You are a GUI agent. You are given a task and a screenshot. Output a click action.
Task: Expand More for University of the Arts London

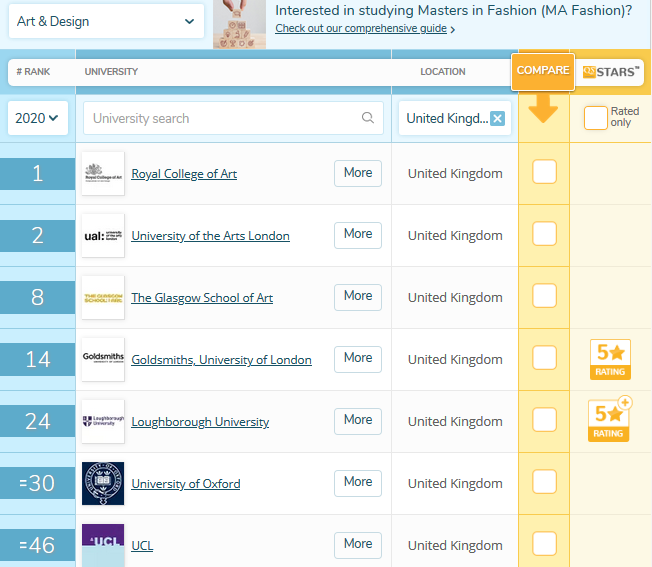(x=358, y=235)
